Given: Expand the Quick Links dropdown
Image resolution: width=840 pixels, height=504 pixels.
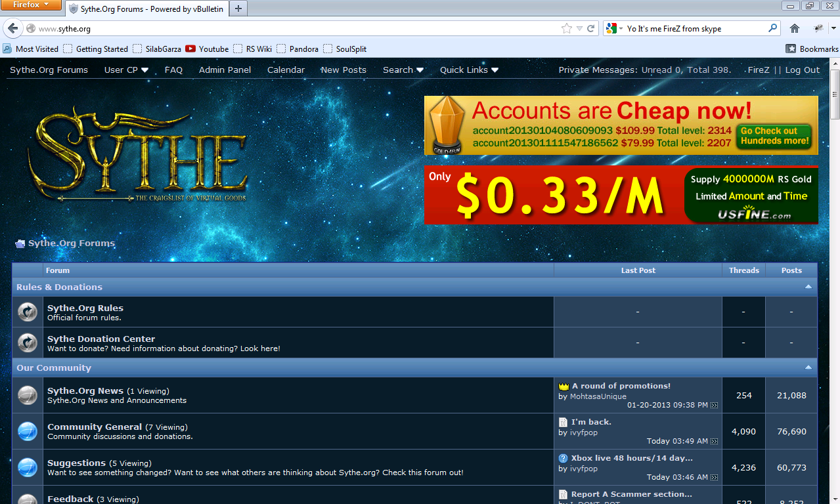Looking at the screenshot, I should click(x=469, y=70).
